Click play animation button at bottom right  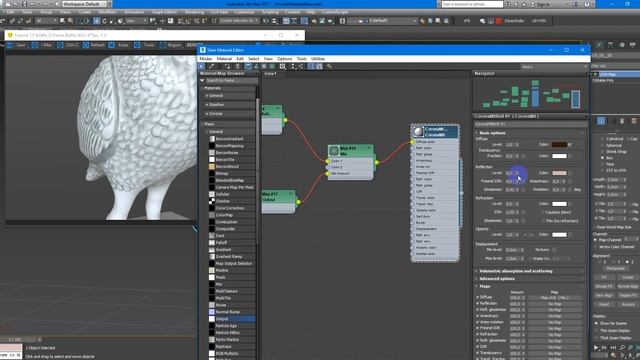pyautogui.click(x=596, y=347)
